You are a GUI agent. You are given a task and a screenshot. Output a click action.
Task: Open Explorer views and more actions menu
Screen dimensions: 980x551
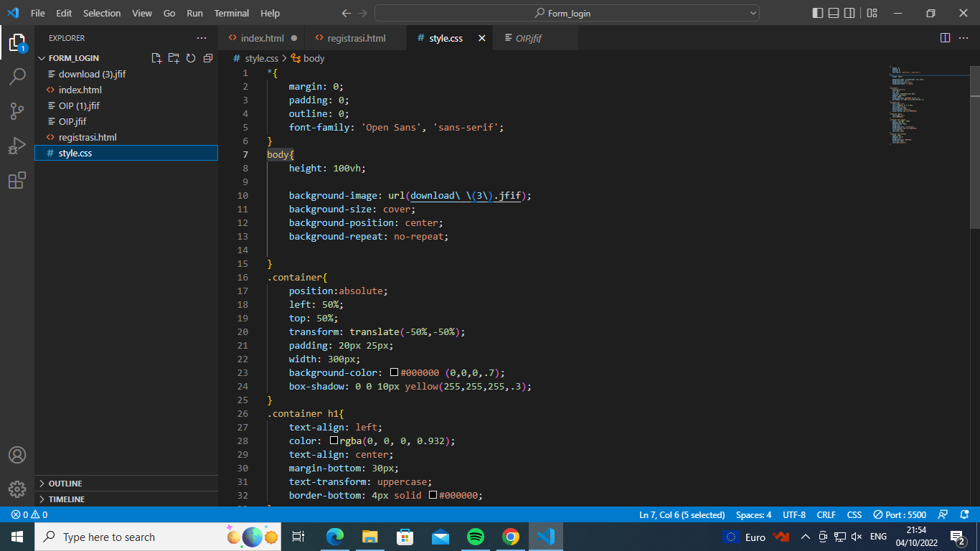(202, 38)
